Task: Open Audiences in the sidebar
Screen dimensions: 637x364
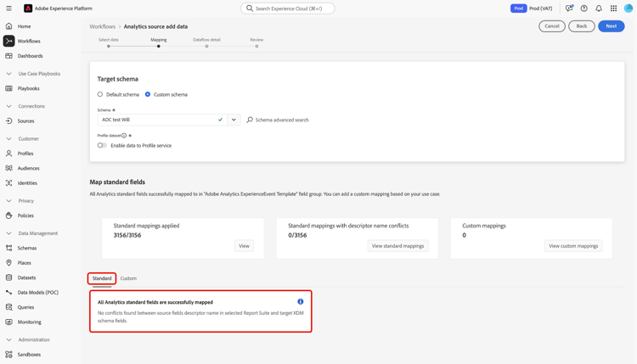Action: click(28, 168)
